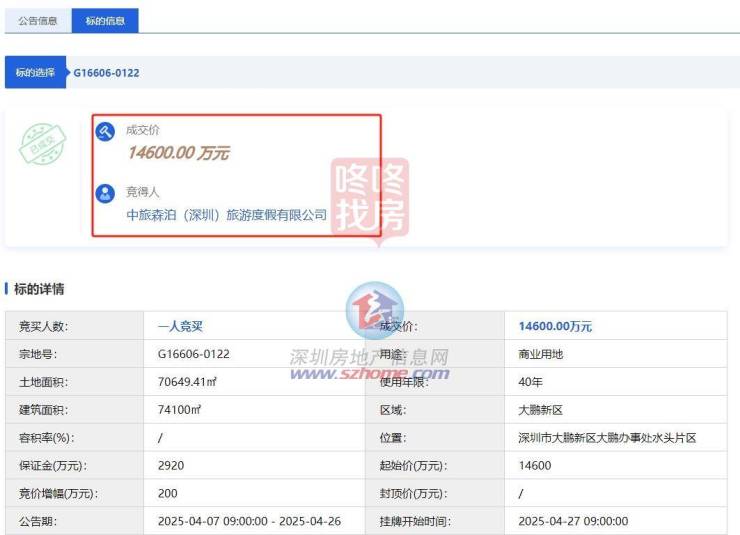The height and width of the screenshot is (535, 740).
Task: Click the 2920 deposit value
Action: (x=171, y=466)
